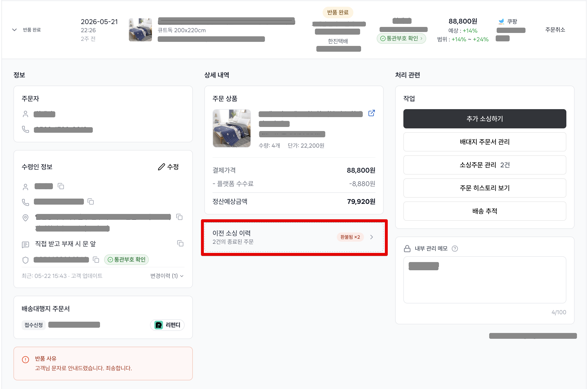Viewport: 588px width, 389px height.
Task: Copy the recipient address
Action: 179,217
